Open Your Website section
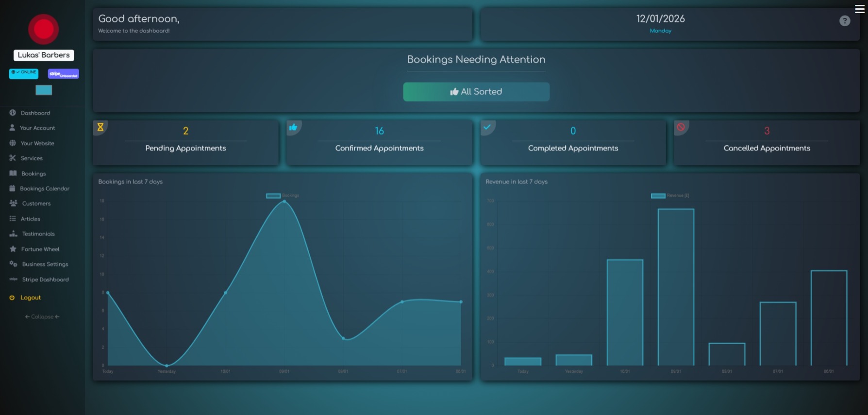Image resolution: width=868 pixels, height=415 pixels. [37, 143]
